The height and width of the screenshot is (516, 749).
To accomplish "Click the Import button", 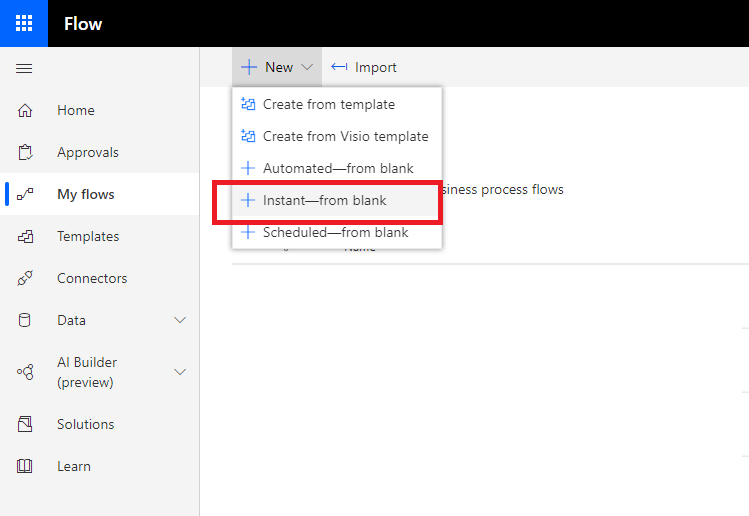I will click(364, 67).
